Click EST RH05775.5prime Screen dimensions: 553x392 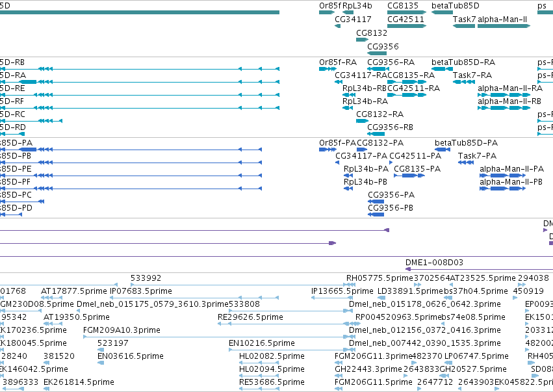click(x=379, y=278)
